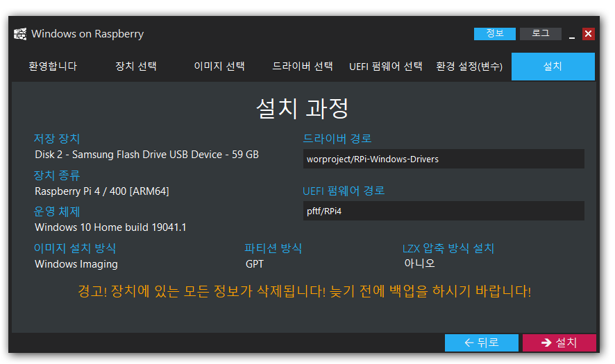Click the 드라이버 경로 label
Viewport: 615px width, 364px height.
click(x=337, y=138)
